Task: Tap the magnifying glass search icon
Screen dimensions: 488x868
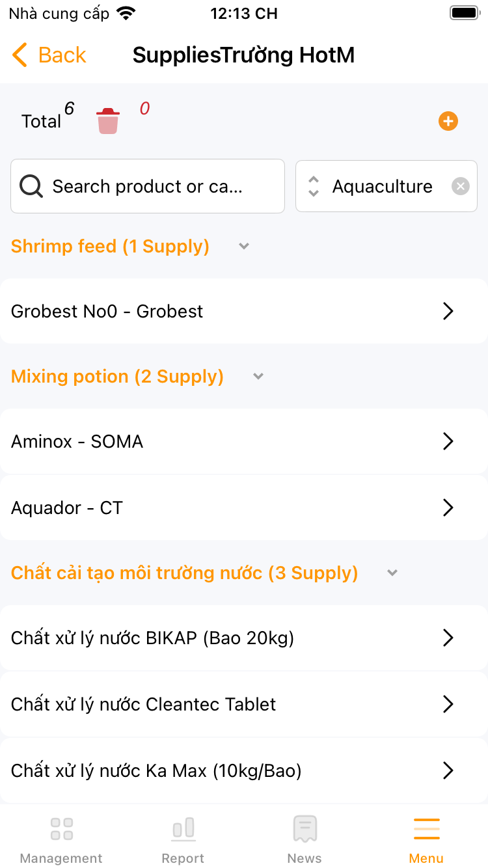Action: point(31,187)
